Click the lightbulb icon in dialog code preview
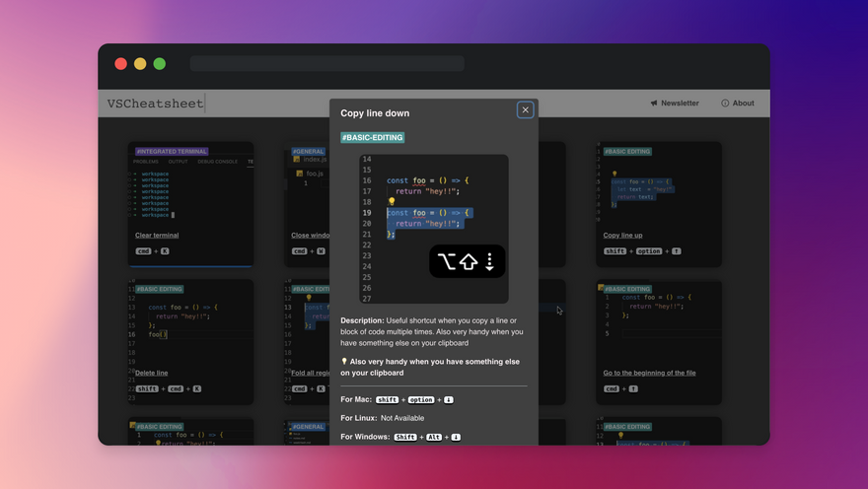This screenshot has height=489, width=868. pyautogui.click(x=392, y=201)
